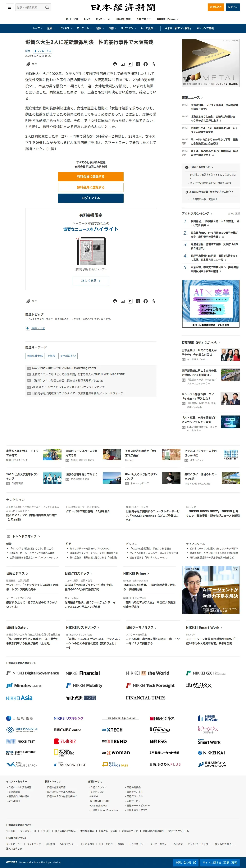Expand the ビジネス navigation dropdown
Image resolution: width=246 pixels, height=868 pixels.
[65, 28]
